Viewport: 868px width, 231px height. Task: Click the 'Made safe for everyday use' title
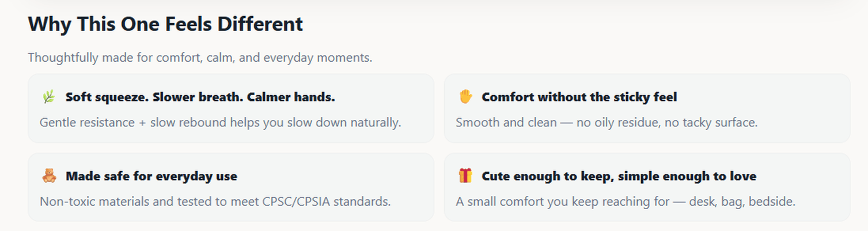[x=151, y=176]
